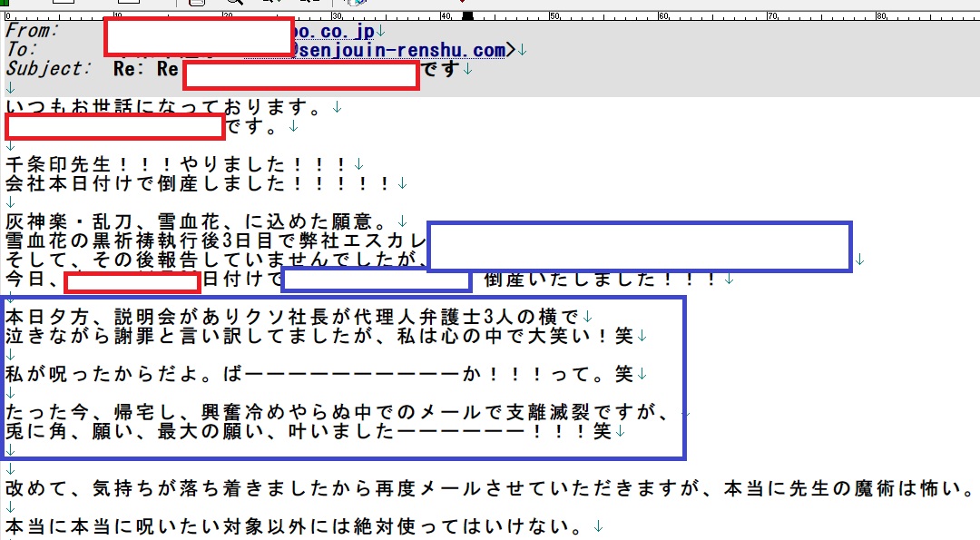Place cursor in line starting 本日夕方、説明会
The height and width of the screenshot is (540, 980).
click(x=290, y=318)
